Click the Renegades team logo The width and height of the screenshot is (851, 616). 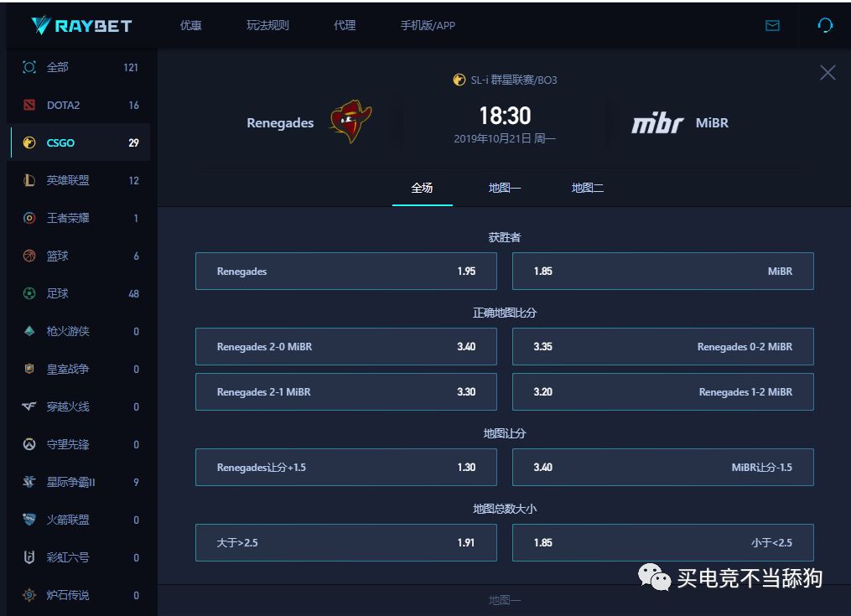click(350, 122)
